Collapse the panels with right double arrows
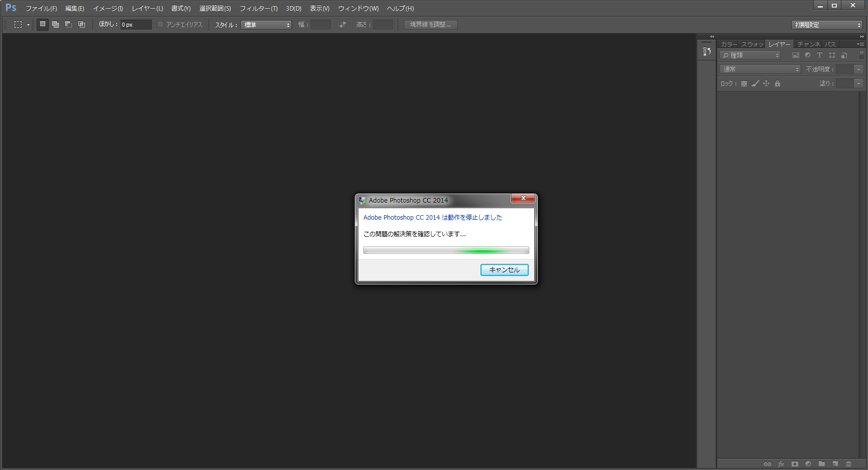868x470 pixels. click(x=862, y=37)
